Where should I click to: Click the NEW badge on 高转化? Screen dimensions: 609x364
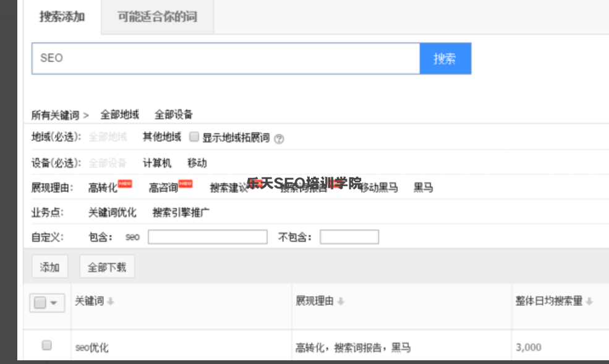124,183
